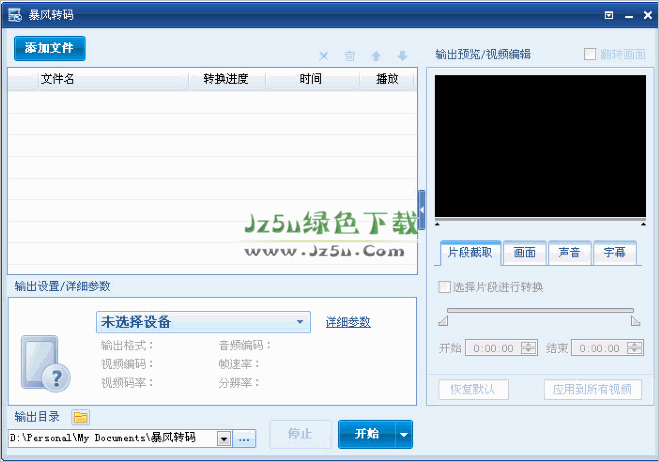Viewport: 659px width, 462px height.
Task: Click the clip start marker on range slider
Action: pyautogui.click(x=443, y=322)
